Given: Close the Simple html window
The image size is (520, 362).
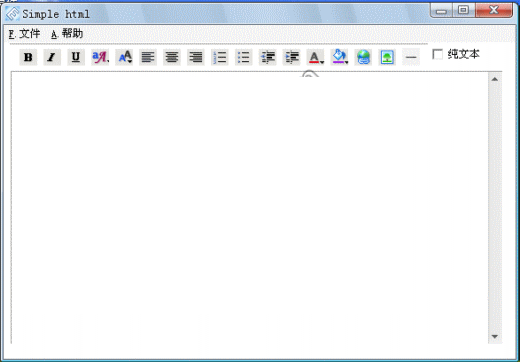Looking at the screenshot, I should pos(494,11).
